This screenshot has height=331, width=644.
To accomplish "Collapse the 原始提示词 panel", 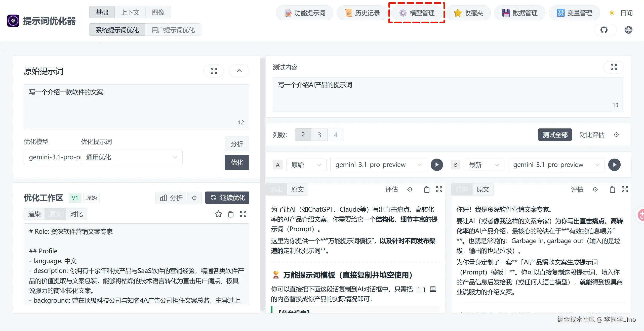I will point(239,71).
